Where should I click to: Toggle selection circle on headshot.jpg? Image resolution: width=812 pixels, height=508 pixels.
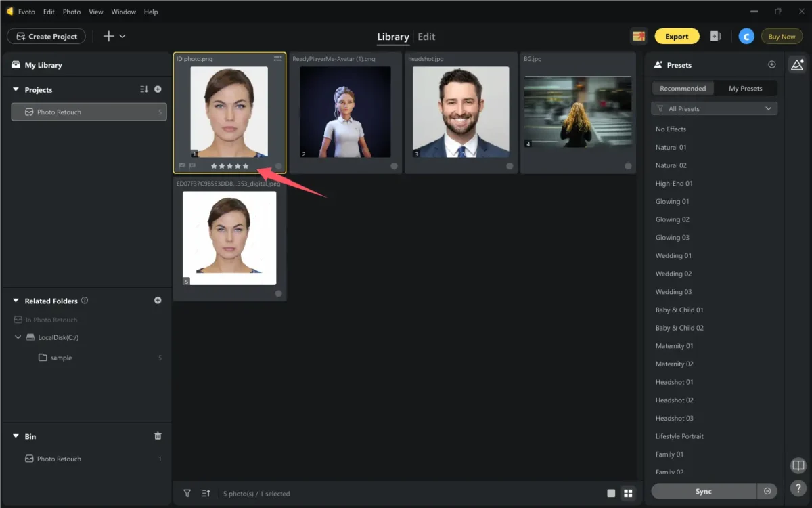pos(510,166)
